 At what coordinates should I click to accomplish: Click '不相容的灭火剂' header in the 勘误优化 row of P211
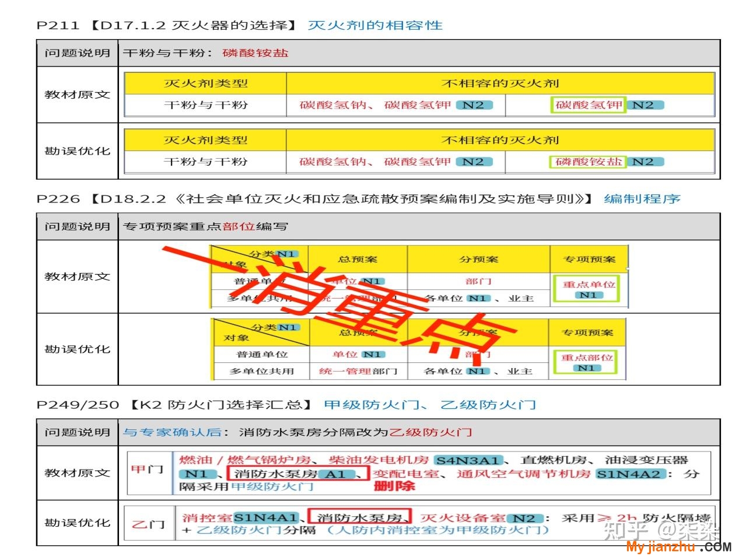click(x=500, y=140)
